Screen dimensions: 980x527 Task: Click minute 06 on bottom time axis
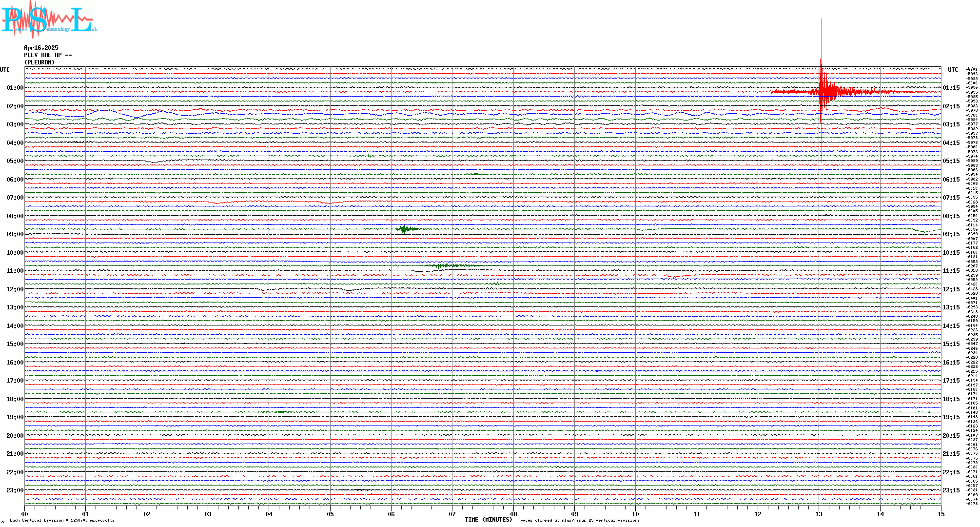point(391,514)
